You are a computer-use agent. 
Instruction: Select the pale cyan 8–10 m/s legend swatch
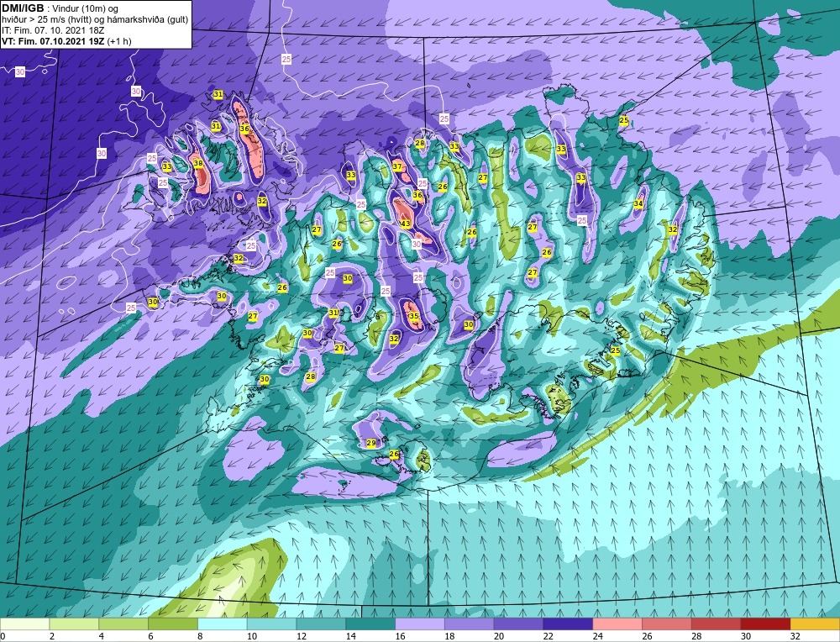(x=223, y=624)
